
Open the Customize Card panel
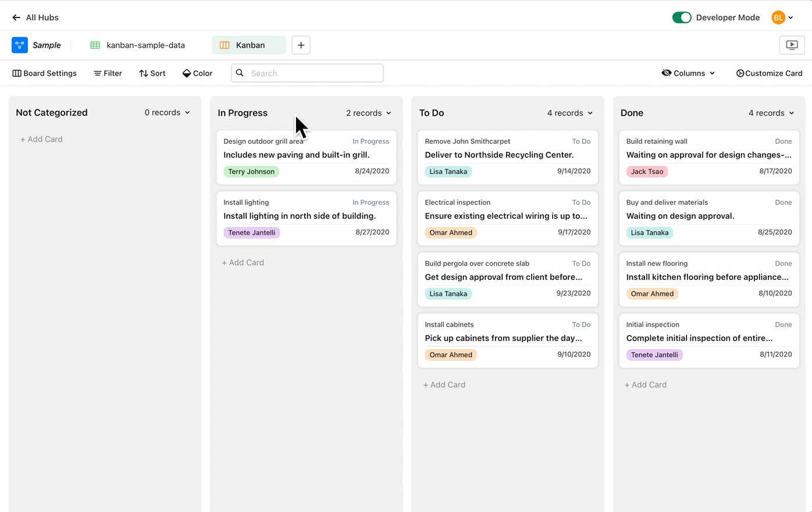769,73
